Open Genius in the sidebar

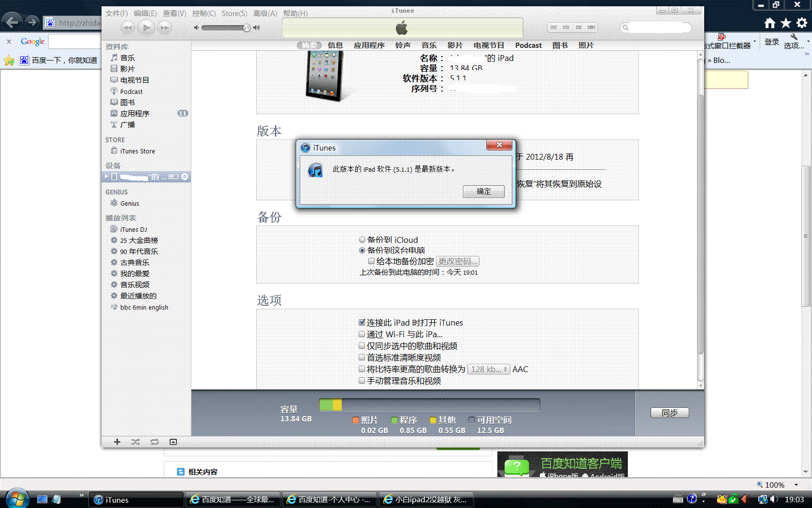(130, 203)
